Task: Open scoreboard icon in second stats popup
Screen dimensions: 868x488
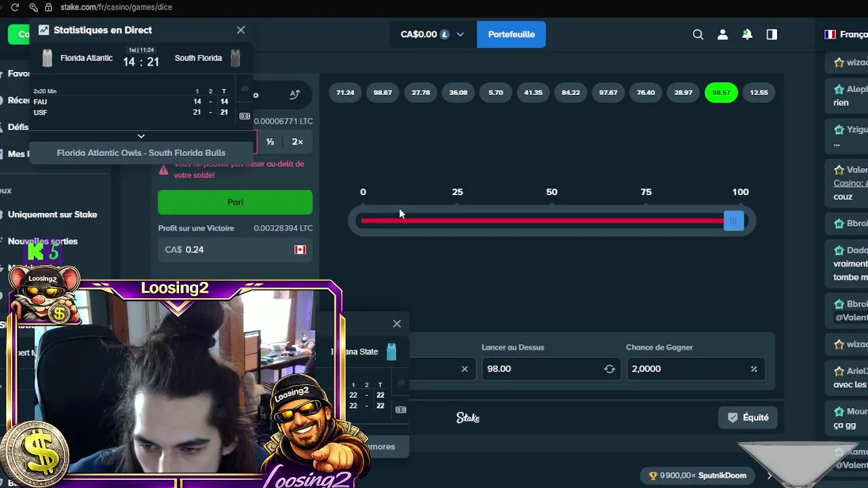Action: pyautogui.click(x=401, y=409)
